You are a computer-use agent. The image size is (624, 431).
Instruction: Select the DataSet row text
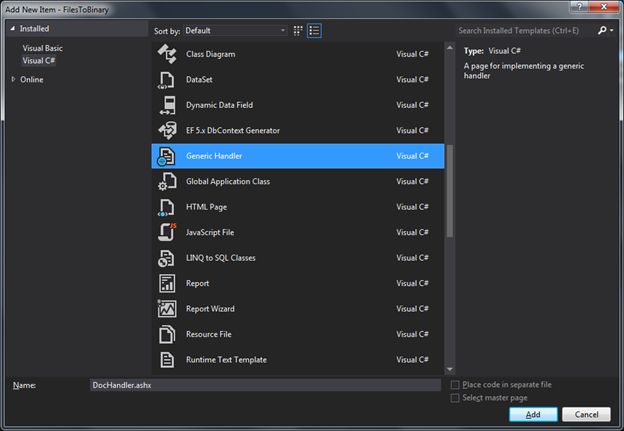click(199, 80)
